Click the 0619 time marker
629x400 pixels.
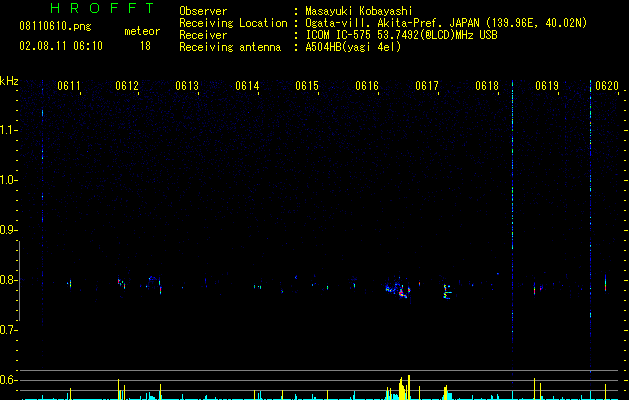(547, 86)
